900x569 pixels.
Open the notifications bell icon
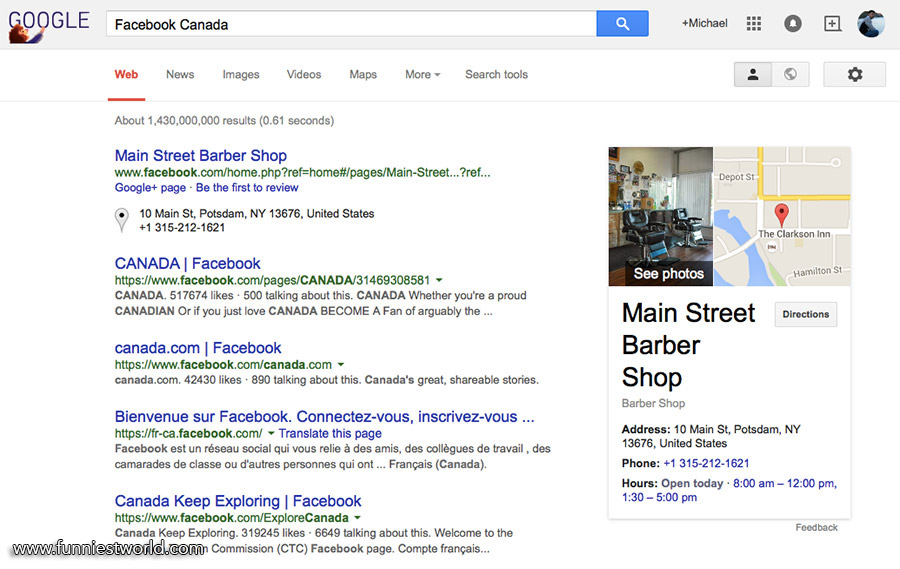click(793, 24)
